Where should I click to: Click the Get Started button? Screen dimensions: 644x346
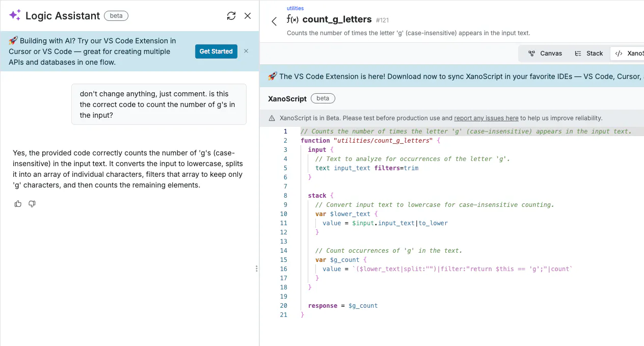click(216, 51)
